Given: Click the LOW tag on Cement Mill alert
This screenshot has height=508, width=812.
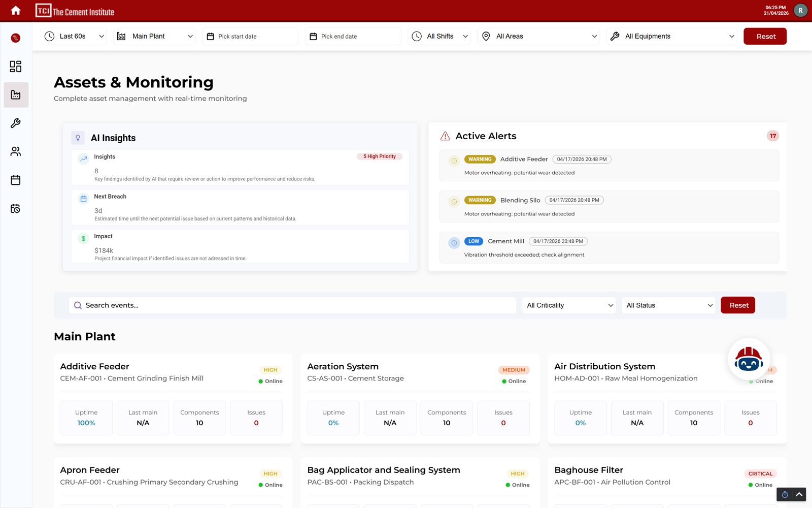Looking at the screenshot, I should (473, 241).
